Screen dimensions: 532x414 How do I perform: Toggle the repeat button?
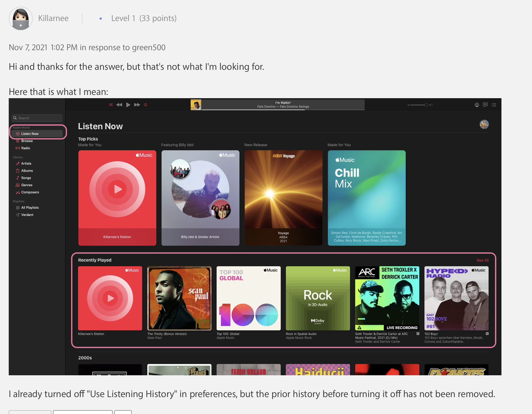pos(146,105)
